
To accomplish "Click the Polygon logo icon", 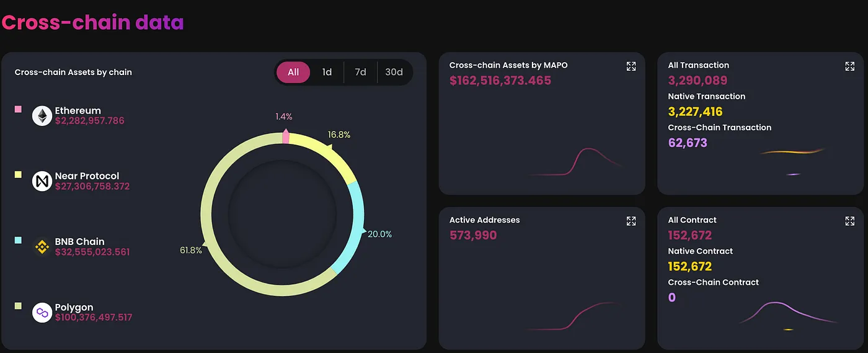I will (x=42, y=313).
